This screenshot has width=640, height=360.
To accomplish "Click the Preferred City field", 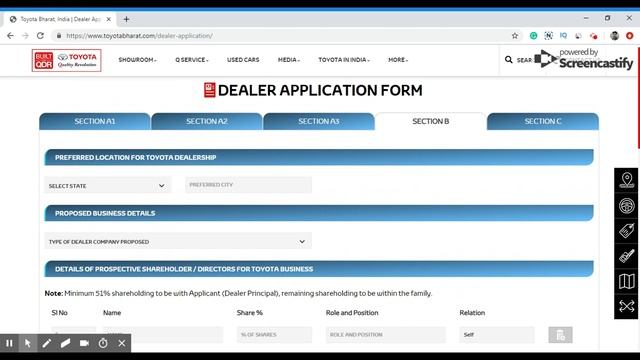I will point(249,185).
